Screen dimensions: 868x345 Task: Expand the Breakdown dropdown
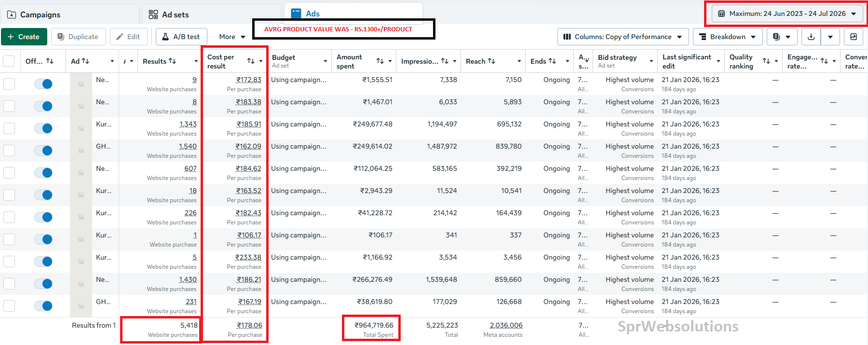[x=728, y=37]
